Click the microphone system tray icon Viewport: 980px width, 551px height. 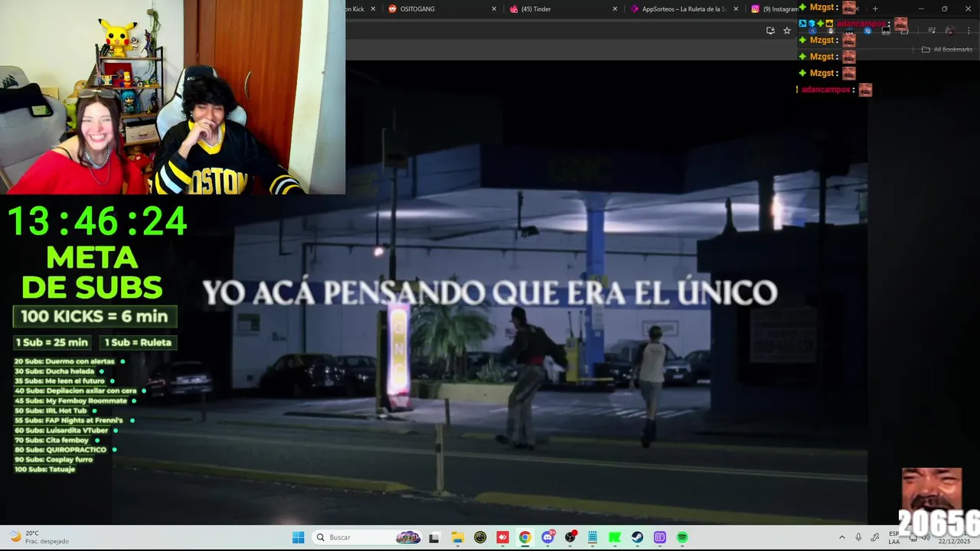pyautogui.click(x=858, y=537)
